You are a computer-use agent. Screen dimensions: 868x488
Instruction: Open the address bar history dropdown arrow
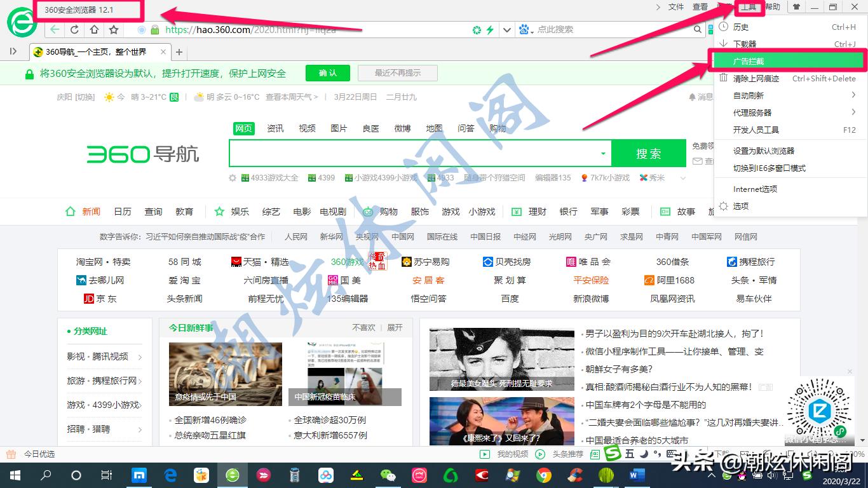click(x=506, y=29)
